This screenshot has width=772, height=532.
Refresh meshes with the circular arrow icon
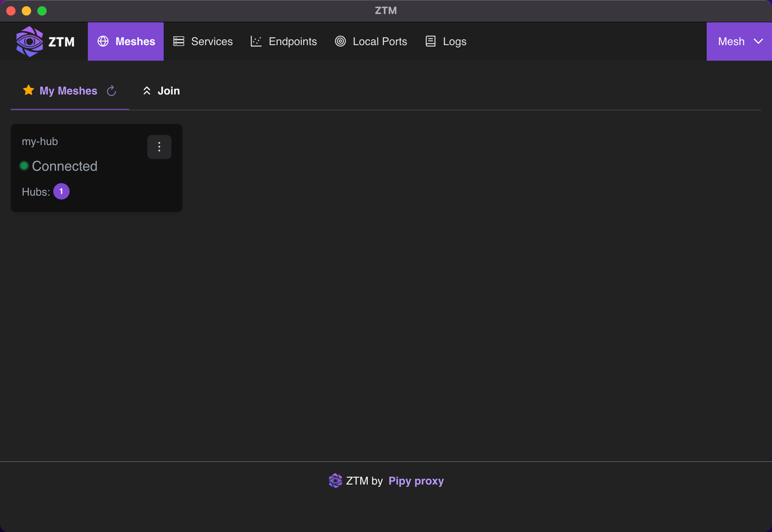112,91
